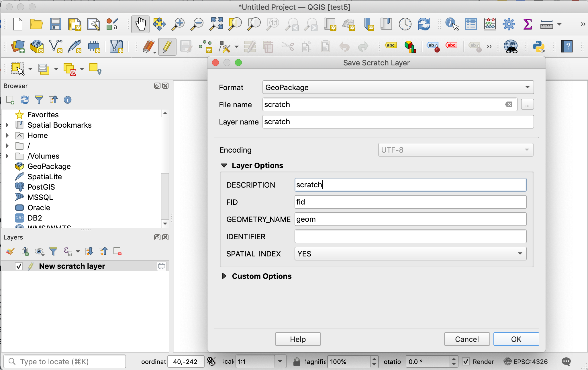This screenshot has height=370, width=588.
Task: Open the Attribute Table
Action: pos(471,24)
